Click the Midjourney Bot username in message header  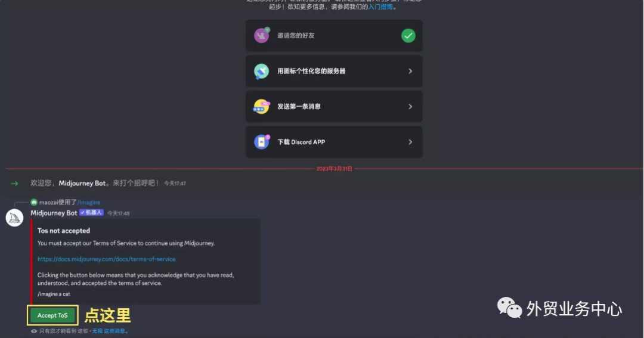click(54, 213)
